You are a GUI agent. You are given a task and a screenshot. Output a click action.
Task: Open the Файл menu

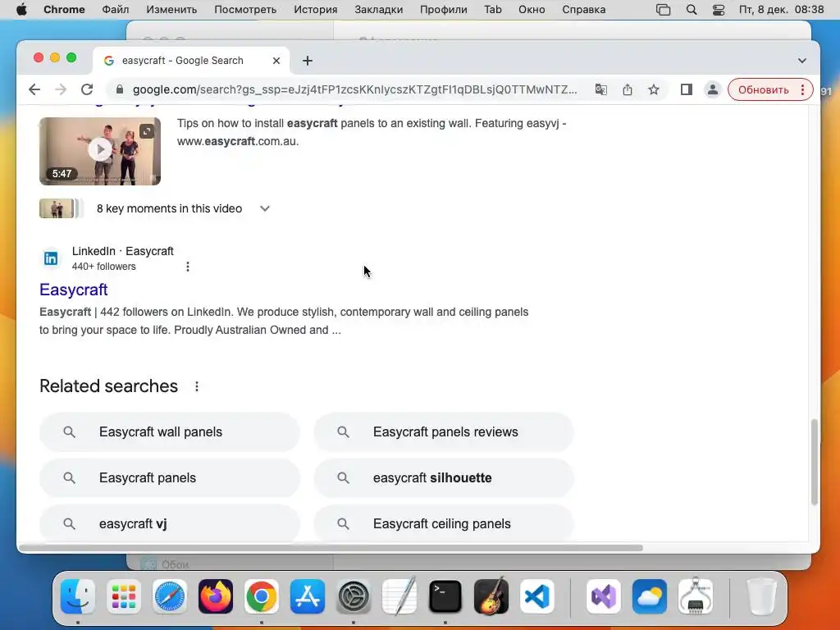tap(115, 10)
